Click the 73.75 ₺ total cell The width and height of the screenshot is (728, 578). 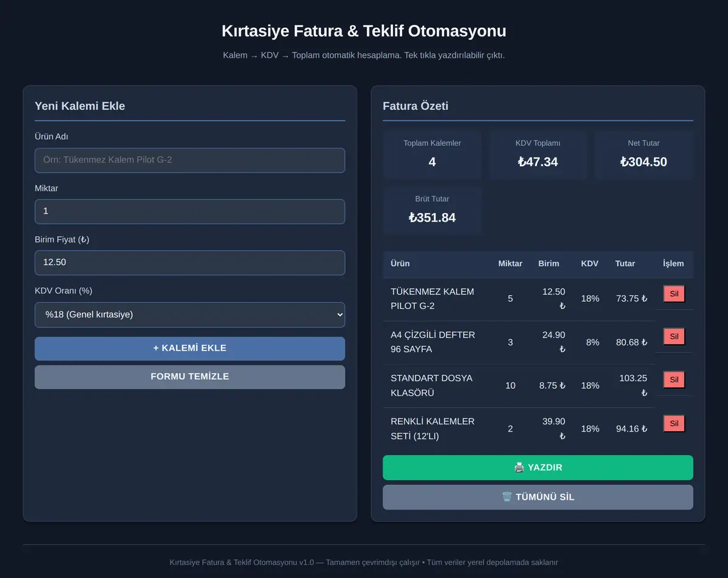coord(632,299)
